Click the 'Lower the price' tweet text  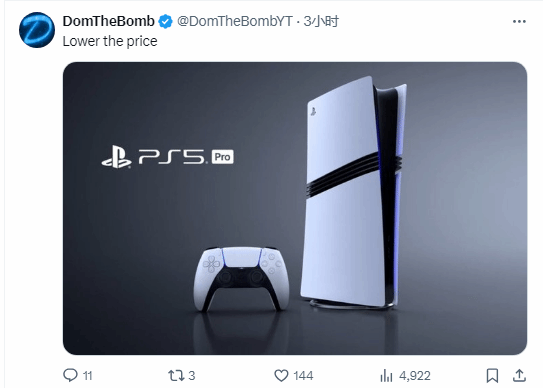pos(110,41)
